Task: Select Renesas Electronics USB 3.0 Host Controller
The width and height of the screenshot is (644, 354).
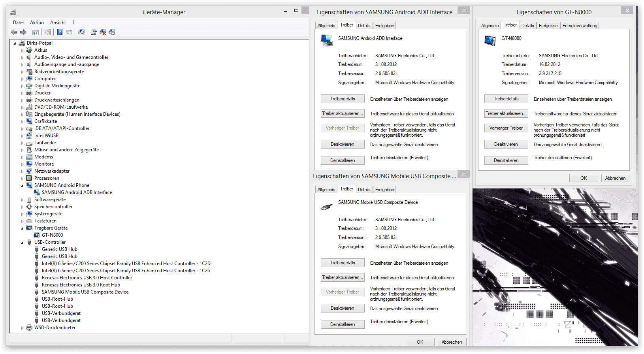Action: point(87,278)
